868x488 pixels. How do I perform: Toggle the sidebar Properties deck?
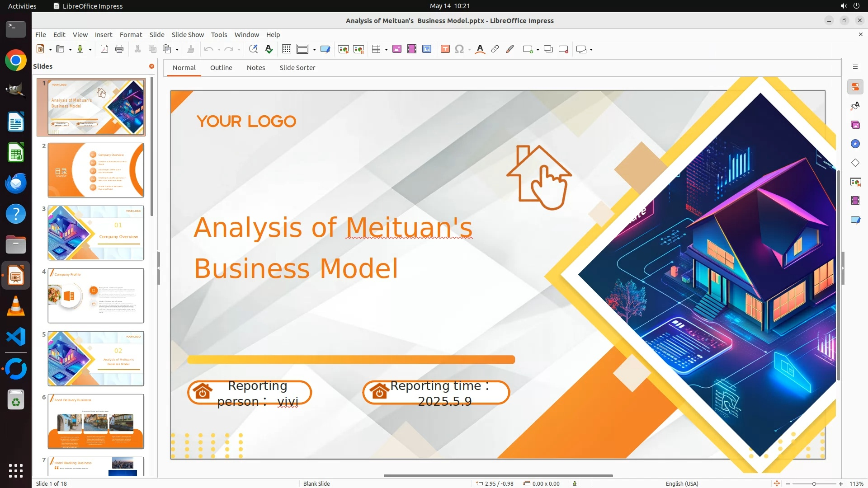pyautogui.click(x=855, y=87)
